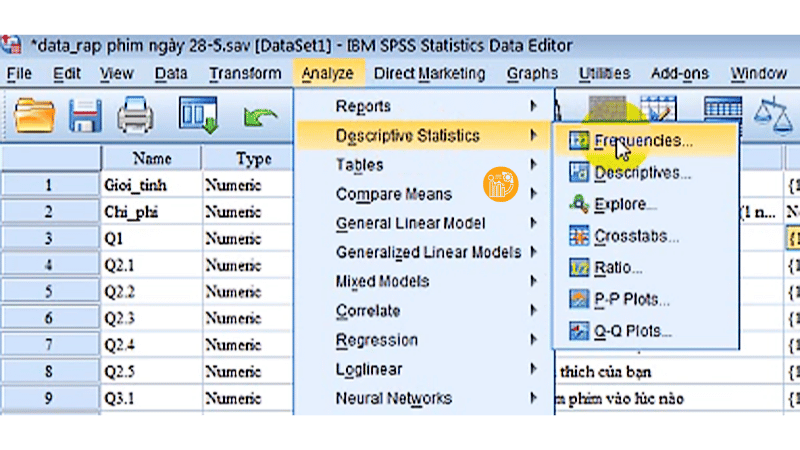This screenshot has width=800, height=450.
Task: Expand the Regression submenu
Action: point(376,340)
